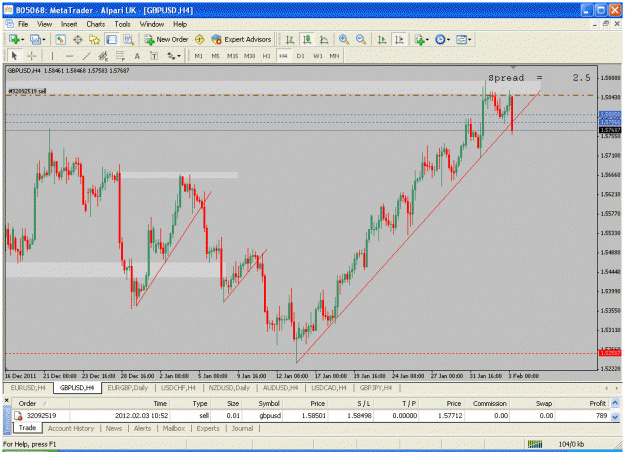Toggle chart auto scroll icon

(x=382, y=39)
